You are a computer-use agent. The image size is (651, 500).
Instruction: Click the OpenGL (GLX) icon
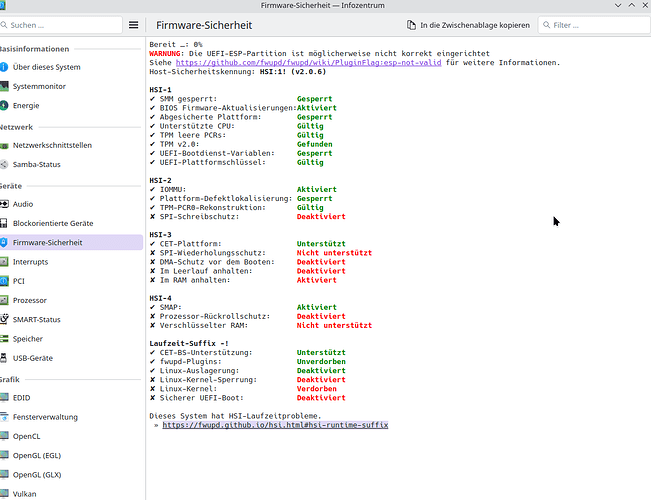pos(4,474)
